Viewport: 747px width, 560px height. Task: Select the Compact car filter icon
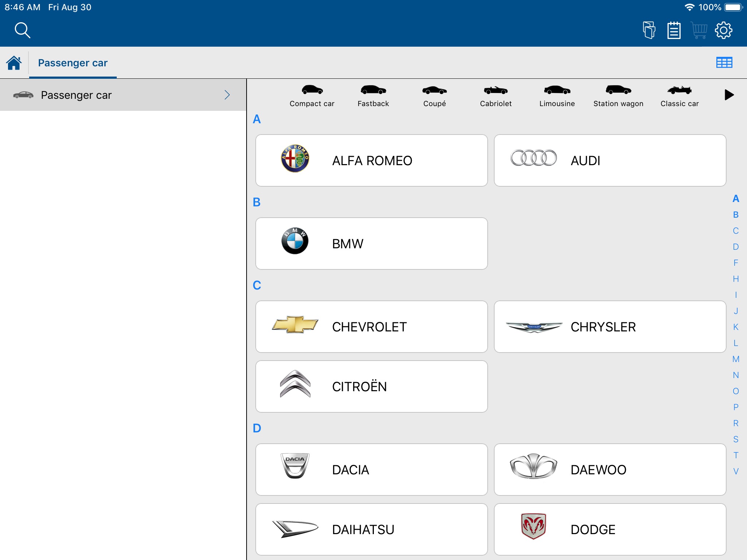(312, 90)
